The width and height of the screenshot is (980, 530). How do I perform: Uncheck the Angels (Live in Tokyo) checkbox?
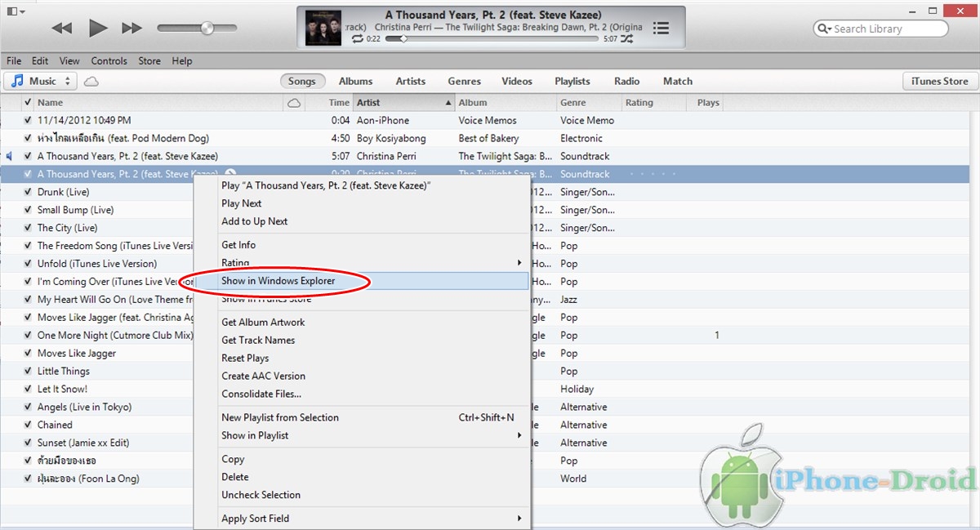[x=28, y=407]
